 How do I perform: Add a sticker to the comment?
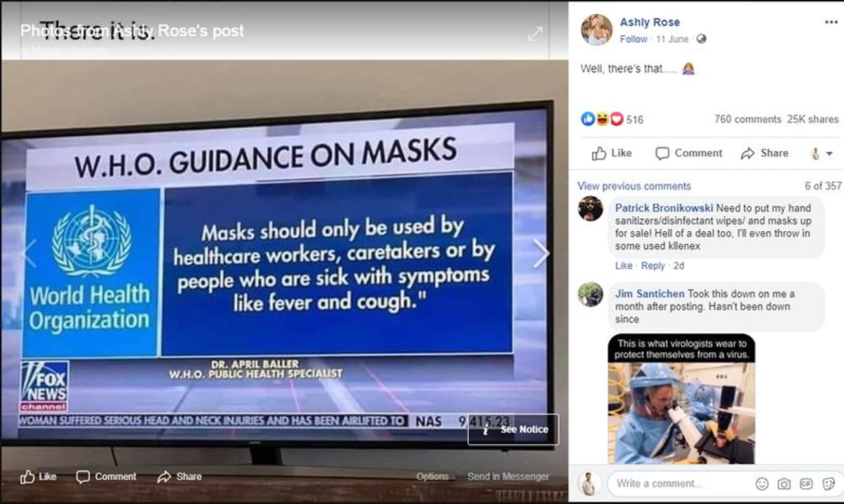point(828,484)
